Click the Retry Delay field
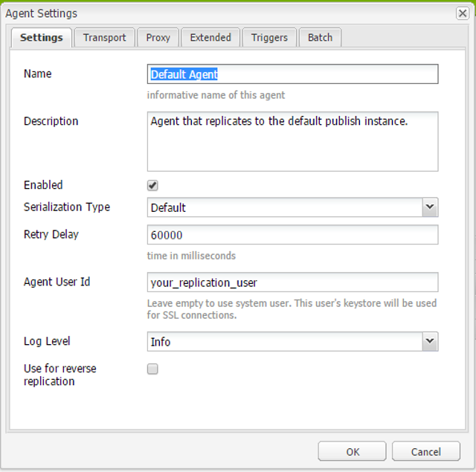Image resolution: width=476 pixels, height=472 pixels. click(292, 235)
